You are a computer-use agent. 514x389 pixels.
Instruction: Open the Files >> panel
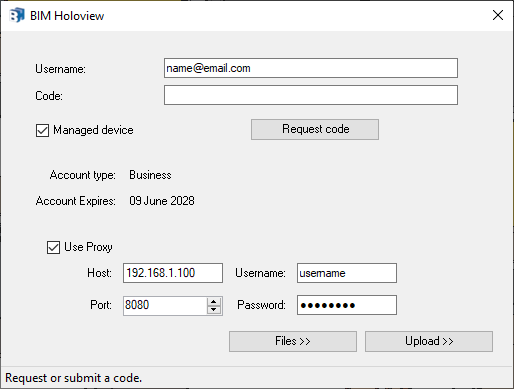[x=293, y=341]
